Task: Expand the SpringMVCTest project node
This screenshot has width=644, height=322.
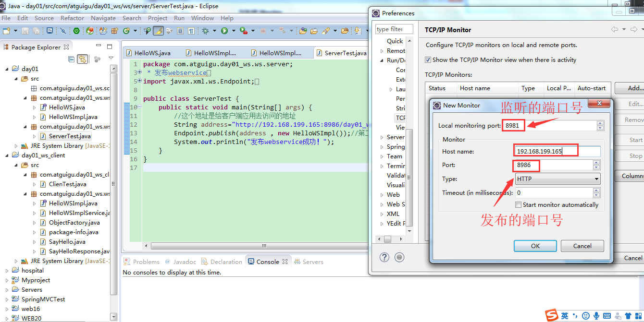Action: (7, 299)
